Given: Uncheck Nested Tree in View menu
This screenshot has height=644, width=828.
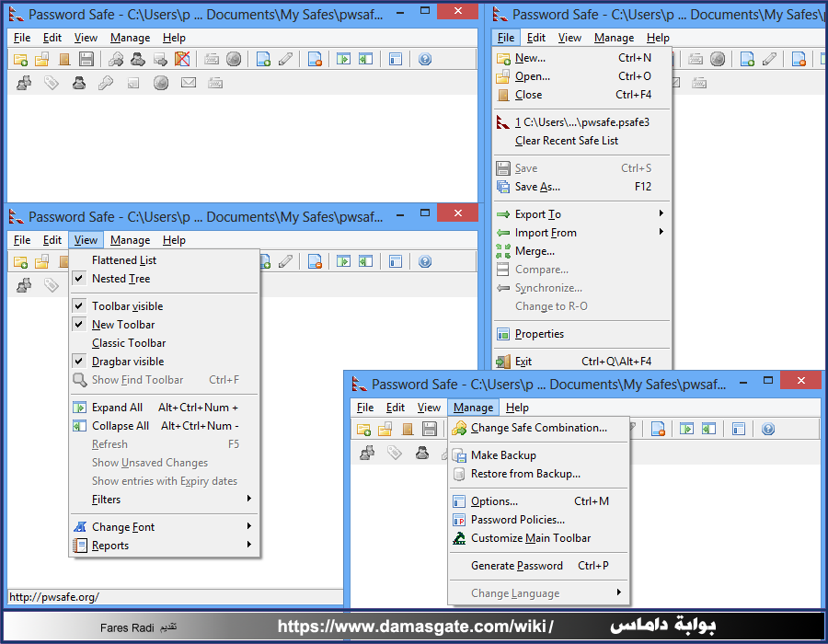Looking at the screenshot, I should coord(165,279).
